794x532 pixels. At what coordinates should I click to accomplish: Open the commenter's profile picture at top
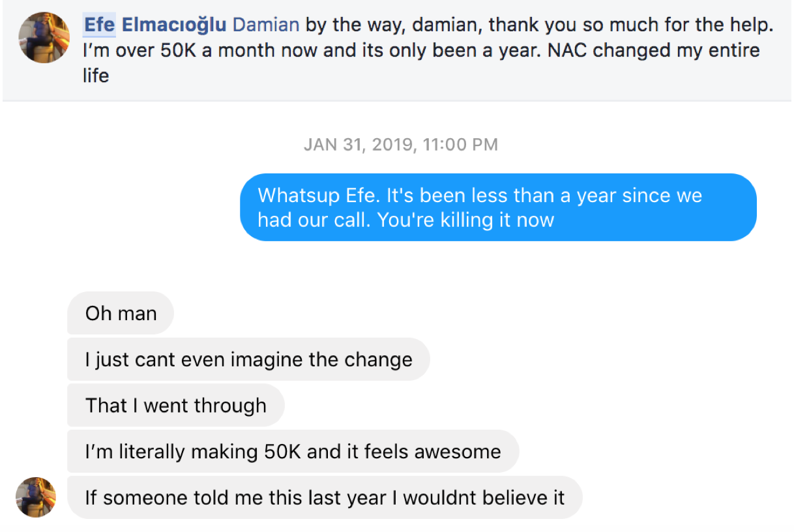click(44, 37)
